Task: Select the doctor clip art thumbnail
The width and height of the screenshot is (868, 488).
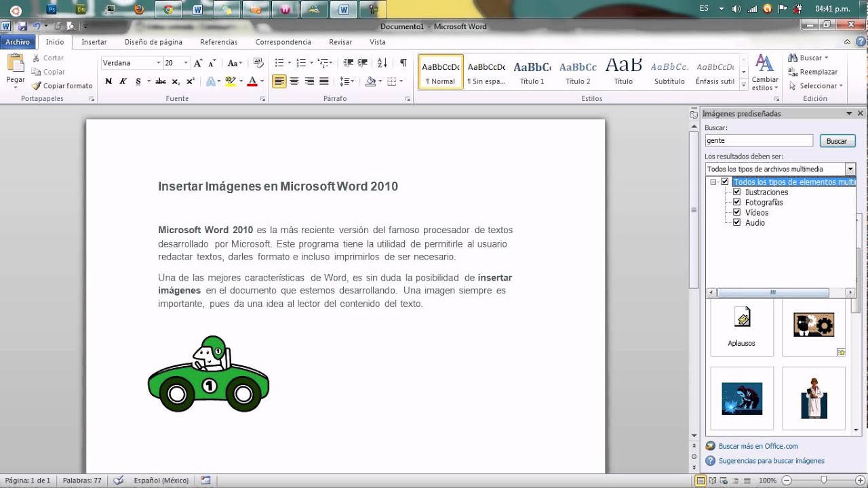Action: (x=814, y=399)
